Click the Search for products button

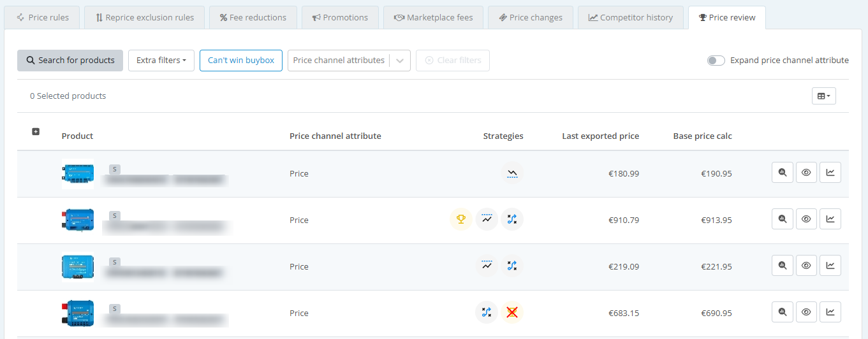click(x=70, y=61)
